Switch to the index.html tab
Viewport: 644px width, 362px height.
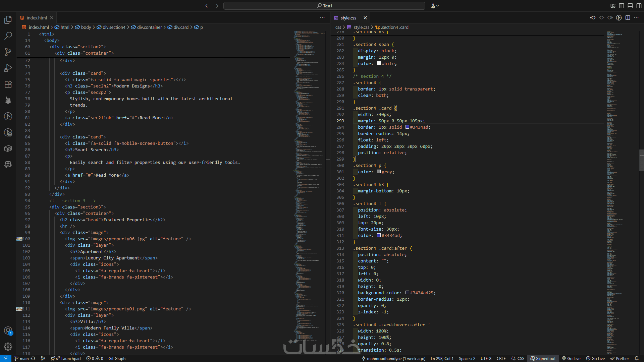pyautogui.click(x=36, y=18)
